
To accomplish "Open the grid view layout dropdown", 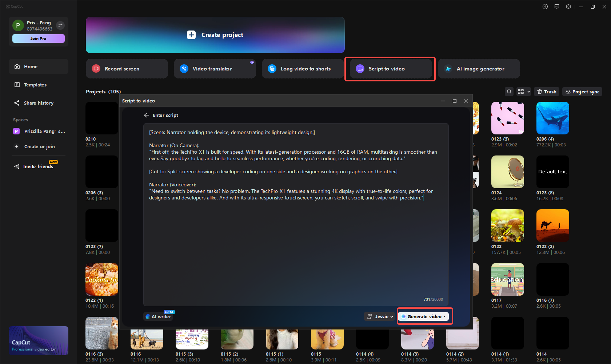I will click(524, 92).
